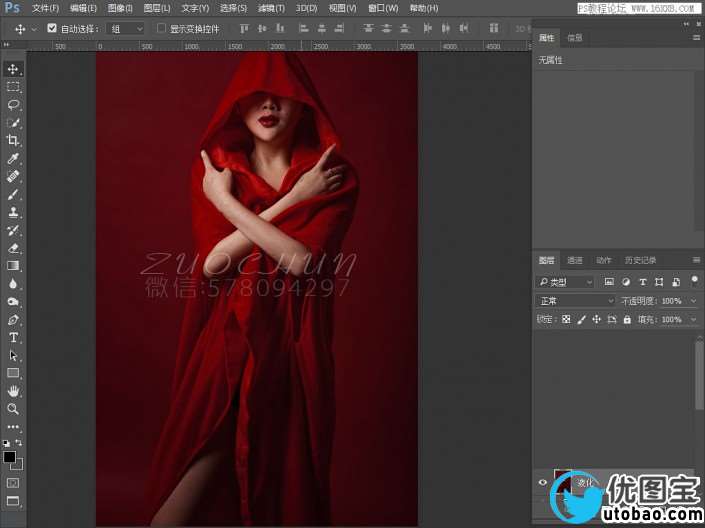Toggle lock position
Image resolution: width=705 pixels, height=528 pixels.
(x=597, y=319)
